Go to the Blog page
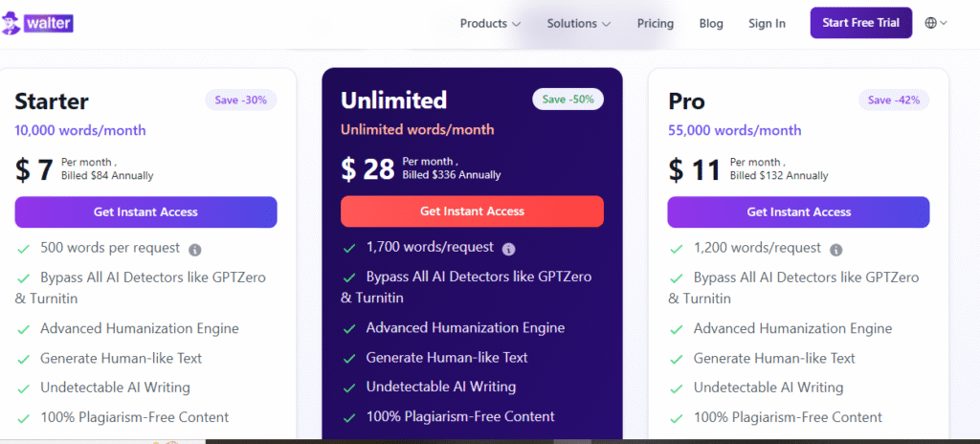This screenshot has height=444, width=980. click(711, 24)
